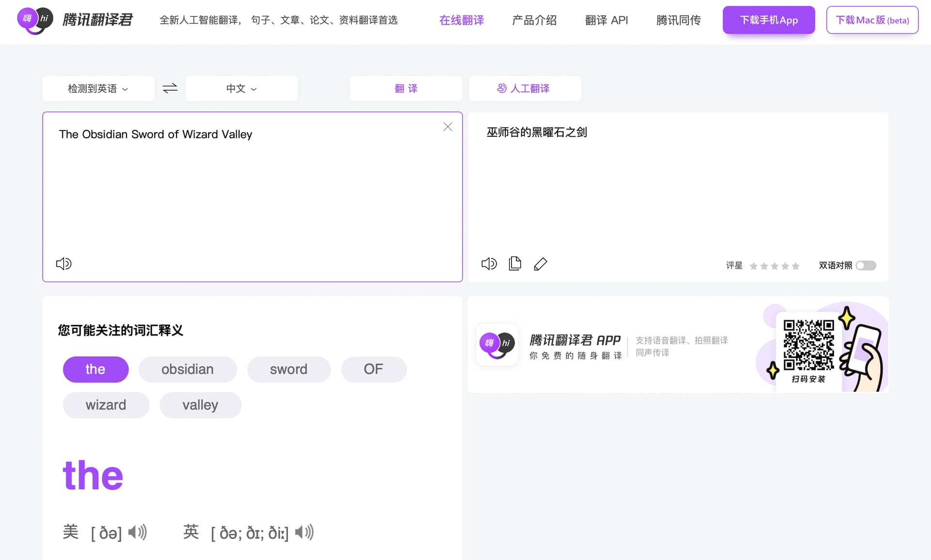The image size is (931, 560).
Task: Play audio of the Chinese translation
Action: (x=489, y=263)
